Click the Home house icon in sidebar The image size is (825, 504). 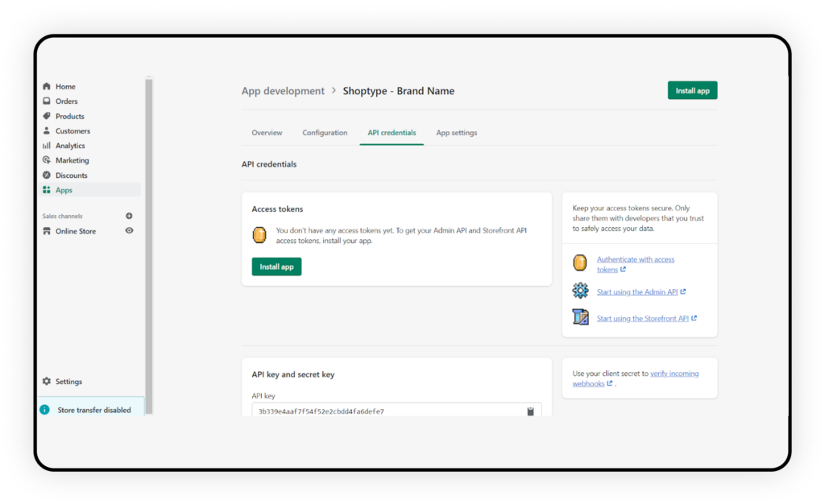pyautogui.click(x=47, y=86)
